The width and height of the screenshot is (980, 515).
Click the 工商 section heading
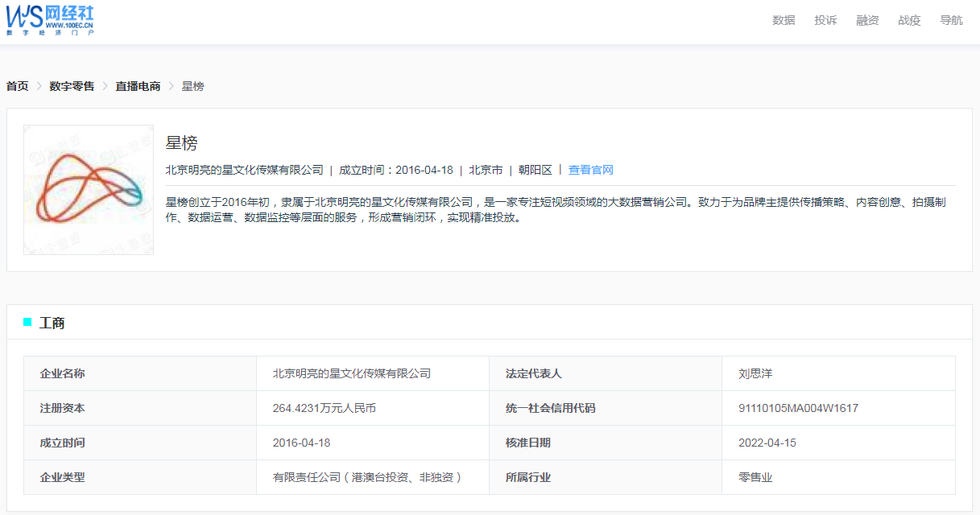click(52, 323)
